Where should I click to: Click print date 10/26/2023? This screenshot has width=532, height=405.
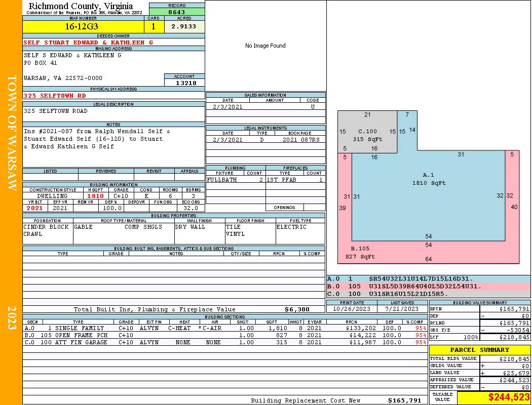[352, 309]
